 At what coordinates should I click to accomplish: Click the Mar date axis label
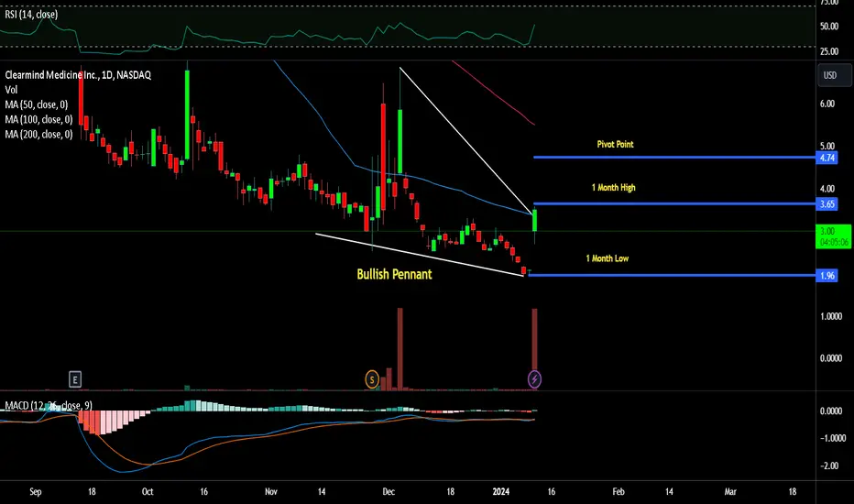point(729,491)
